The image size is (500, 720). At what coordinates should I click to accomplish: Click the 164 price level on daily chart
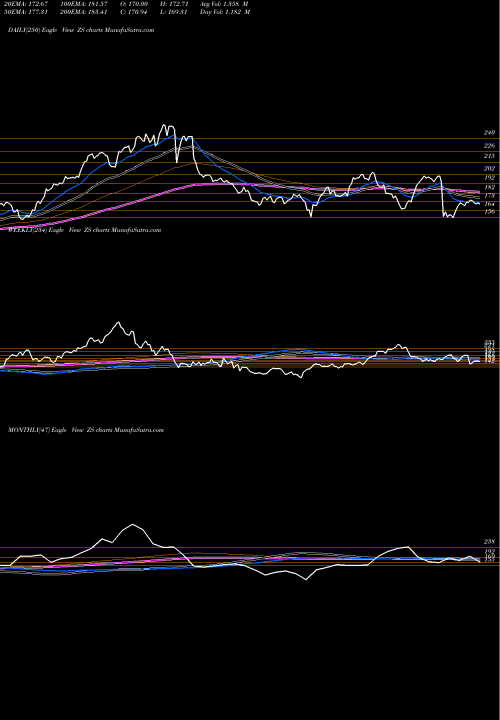[x=489, y=204]
